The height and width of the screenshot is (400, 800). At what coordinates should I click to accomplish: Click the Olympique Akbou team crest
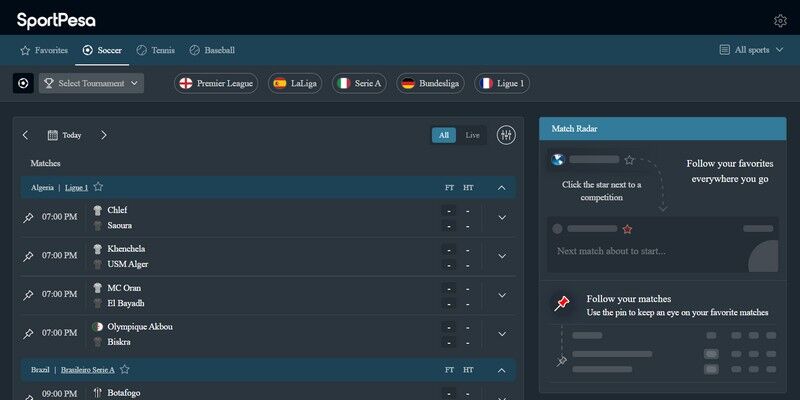click(97, 327)
